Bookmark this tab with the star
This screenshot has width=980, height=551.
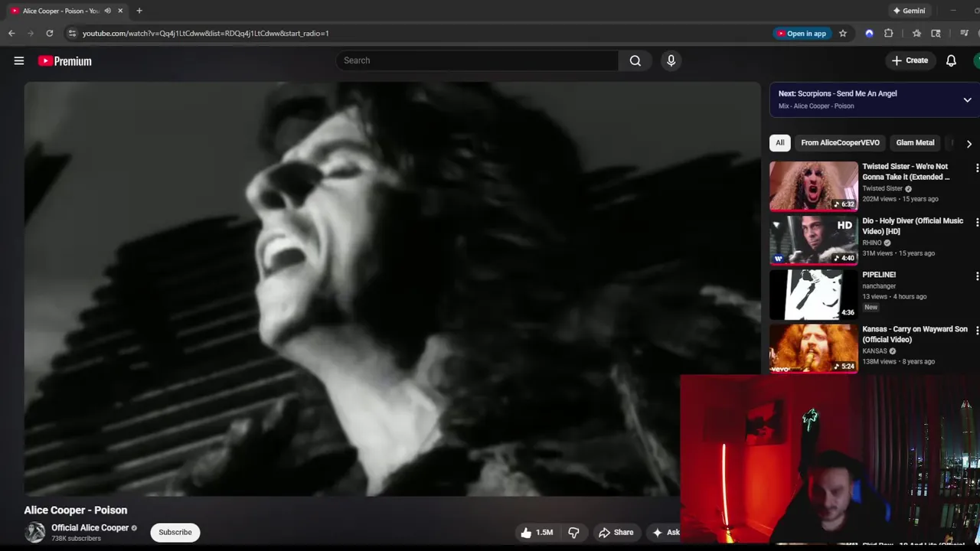843,34
